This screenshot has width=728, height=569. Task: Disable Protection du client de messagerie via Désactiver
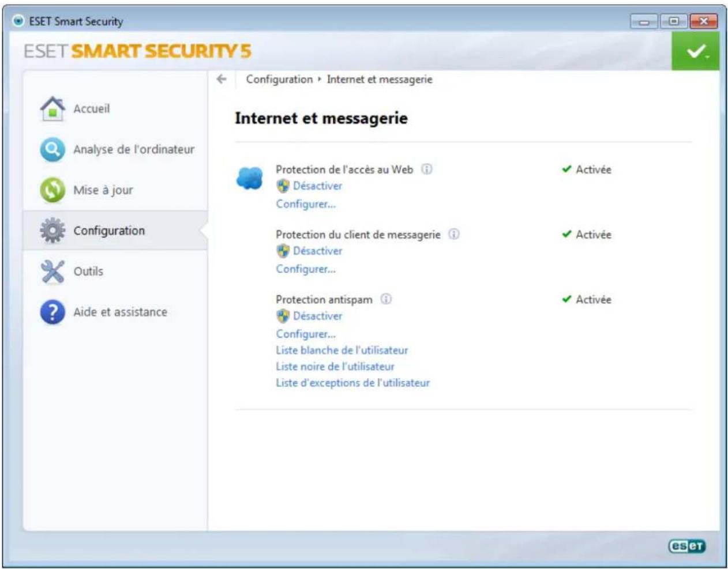317,251
